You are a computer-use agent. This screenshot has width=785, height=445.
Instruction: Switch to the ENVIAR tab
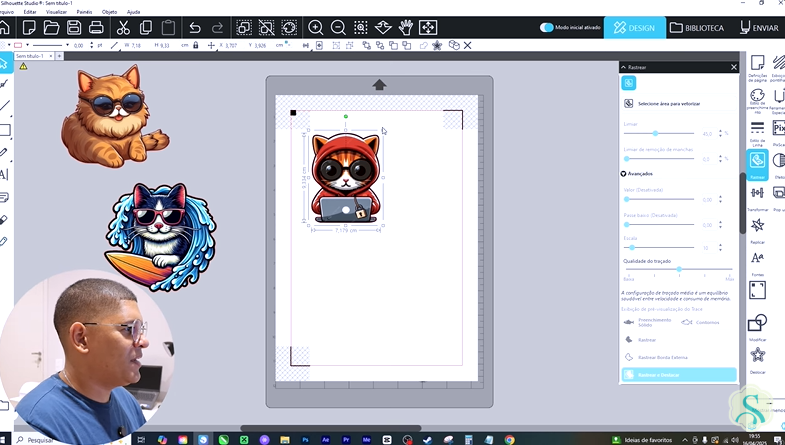tap(759, 28)
